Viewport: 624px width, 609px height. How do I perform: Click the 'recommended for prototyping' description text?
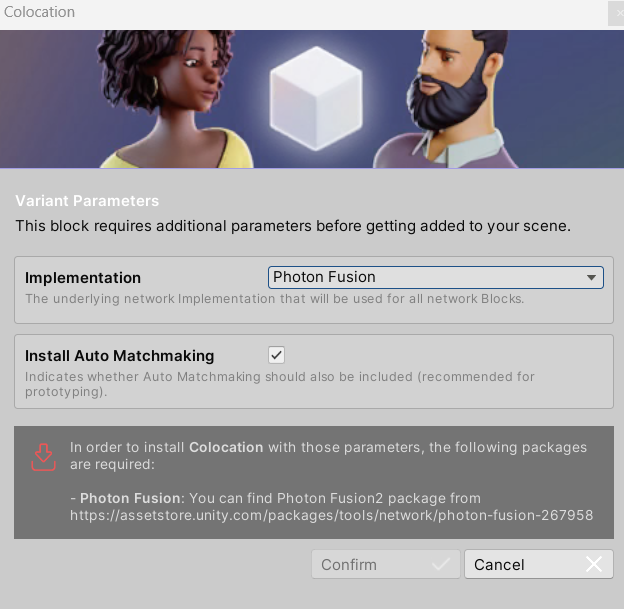coord(280,384)
